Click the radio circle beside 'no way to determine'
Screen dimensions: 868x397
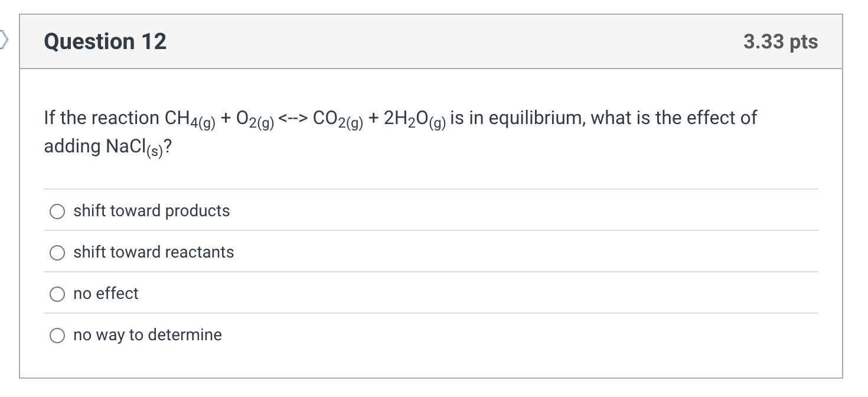coord(57,335)
